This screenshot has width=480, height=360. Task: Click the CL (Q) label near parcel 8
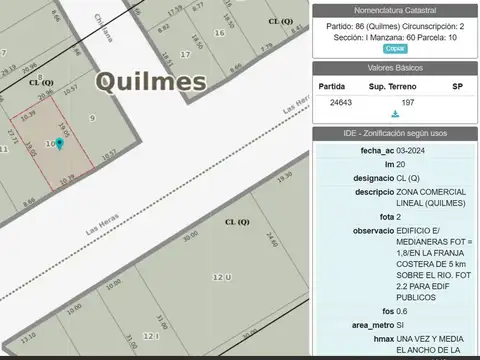tap(41, 82)
